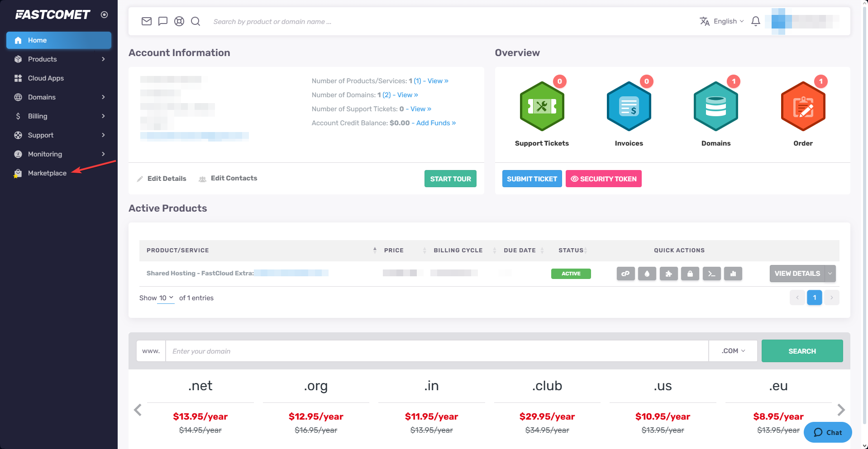Click the Marketplace bag icon in sidebar
The image size is (868, 449).
[18, 173]
